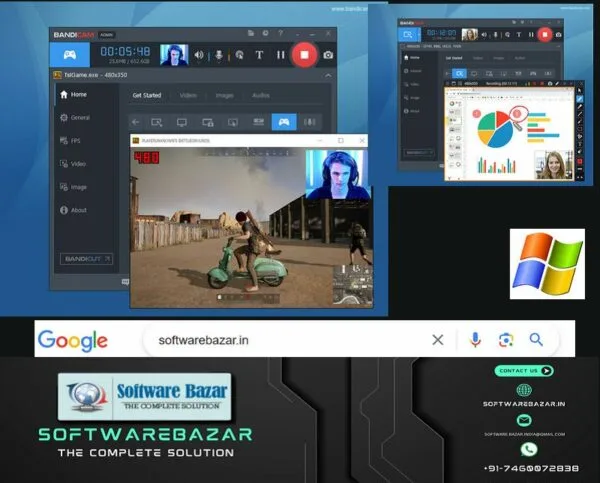The width and height of the screenshot is (600, 483).
Task: Open help question mark in large Bandicam title bar
Action: [x=280, y=33]
